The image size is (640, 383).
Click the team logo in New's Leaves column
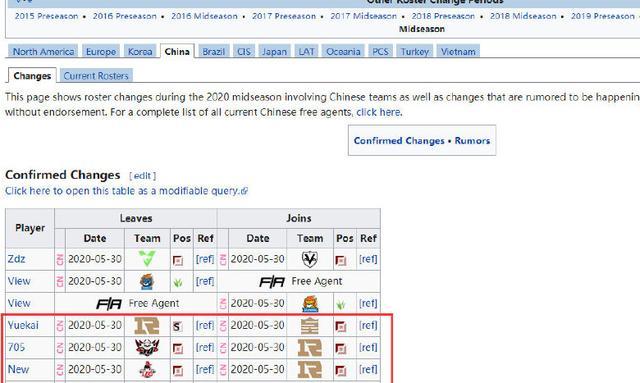tap(147, 370)
